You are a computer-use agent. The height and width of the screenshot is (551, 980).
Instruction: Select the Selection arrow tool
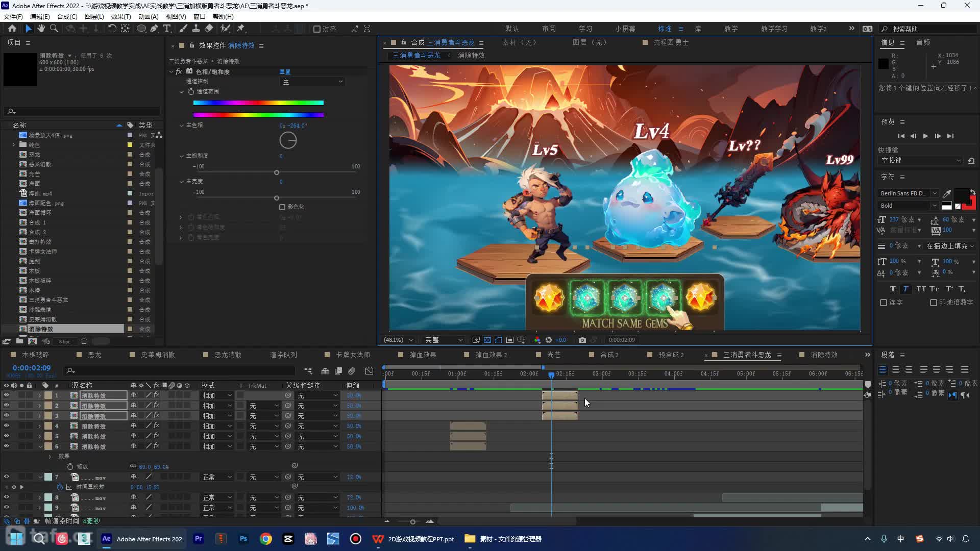click(x=28, y=29)
